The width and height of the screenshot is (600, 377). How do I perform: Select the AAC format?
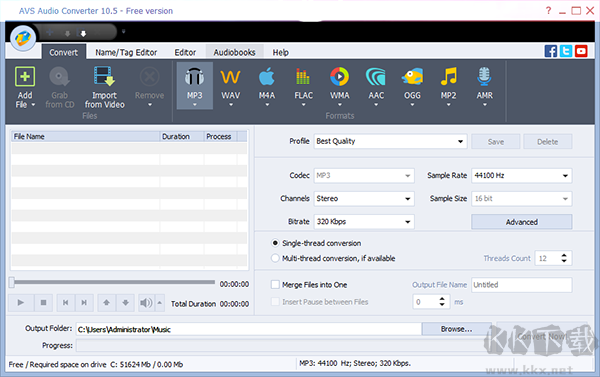[x=376, y=86]
